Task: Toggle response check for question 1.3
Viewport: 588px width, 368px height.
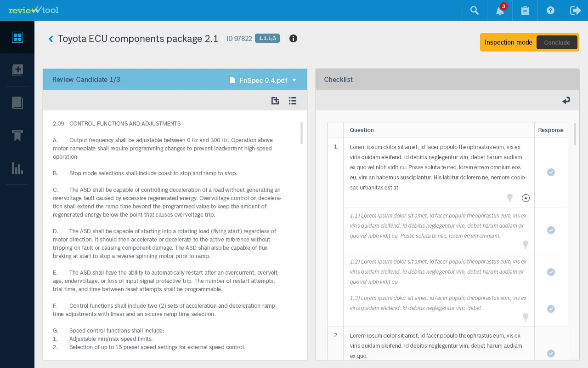Action: pyautogui.click(x=551, y=309)
